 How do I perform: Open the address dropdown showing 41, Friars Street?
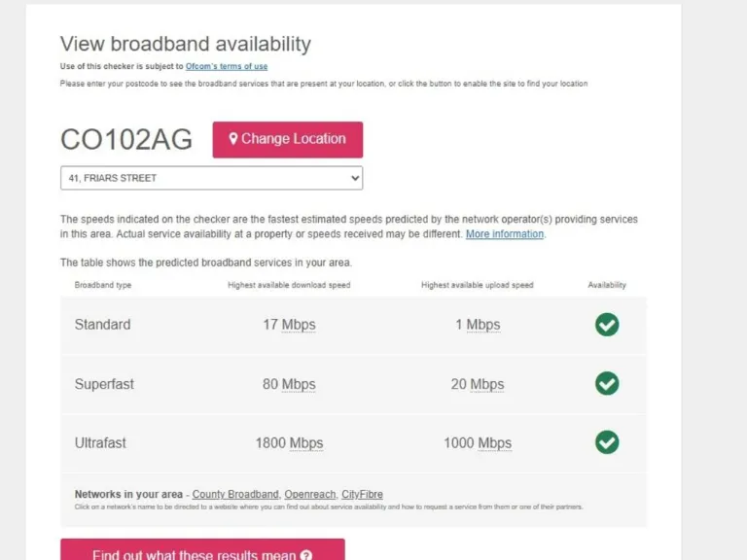click(211, 178)
